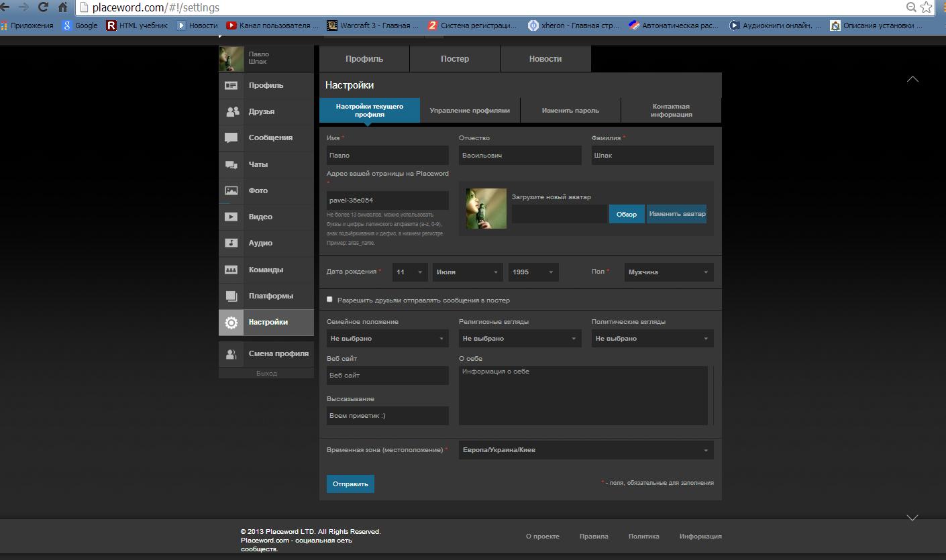Click the Настройки gear icon
This screenshot has height=560, width=946.
point(231,323)
